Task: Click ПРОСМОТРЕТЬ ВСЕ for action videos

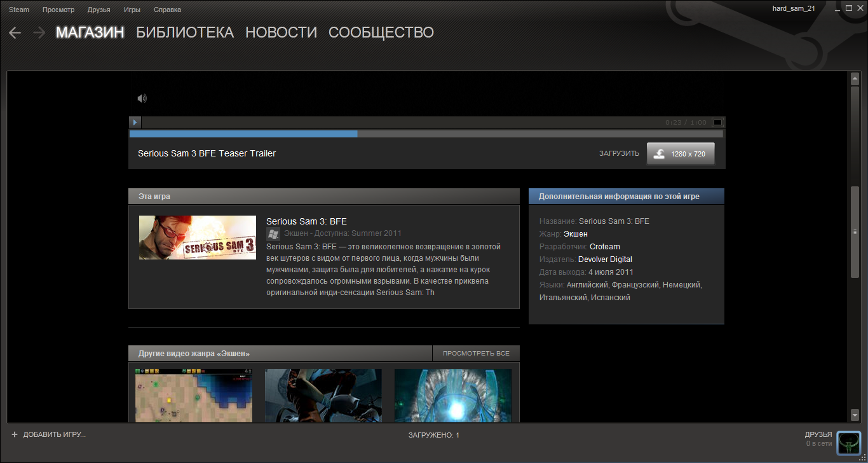Action: [x=476, y=354]
